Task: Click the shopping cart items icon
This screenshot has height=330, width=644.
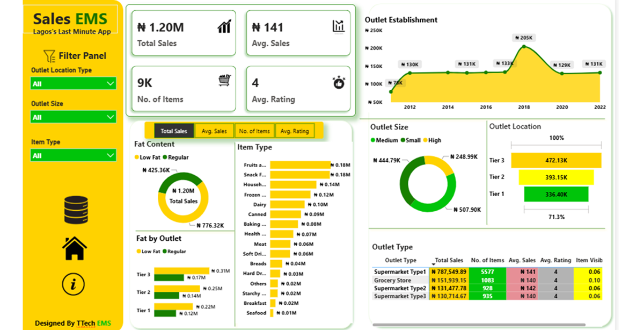Action: click(x=225, y=80)
